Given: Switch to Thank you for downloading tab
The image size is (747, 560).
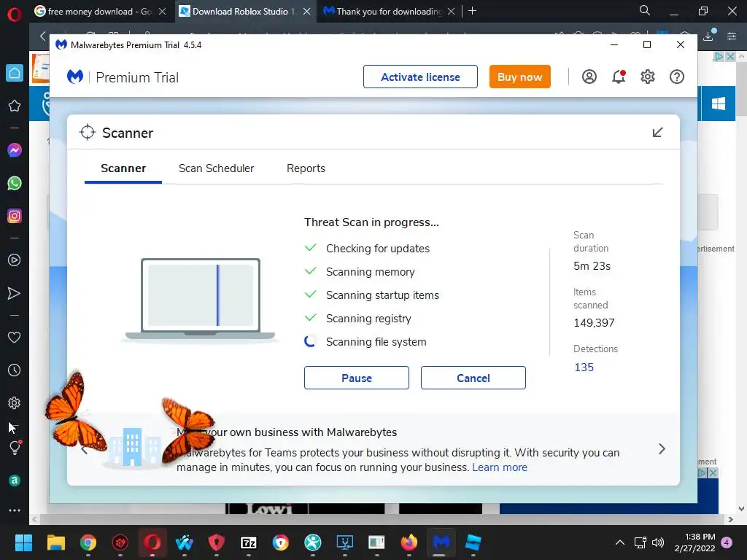Looking at the screenshot, I should (x=390, y=12).
